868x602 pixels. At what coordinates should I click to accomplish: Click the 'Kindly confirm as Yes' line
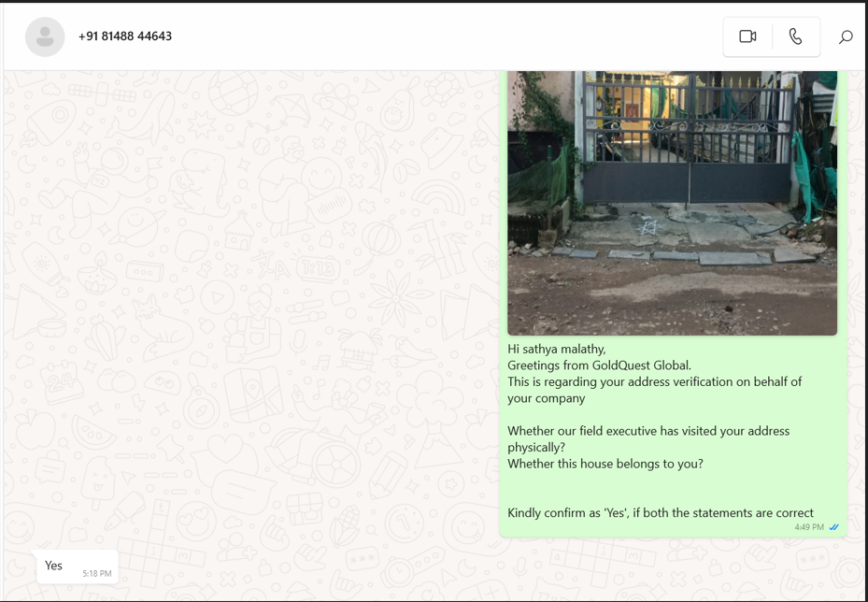660,512
